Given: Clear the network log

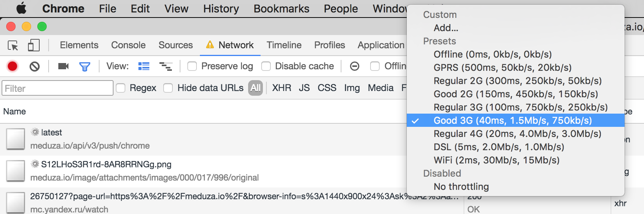Looking at the screenshot, I should point(35,67).
